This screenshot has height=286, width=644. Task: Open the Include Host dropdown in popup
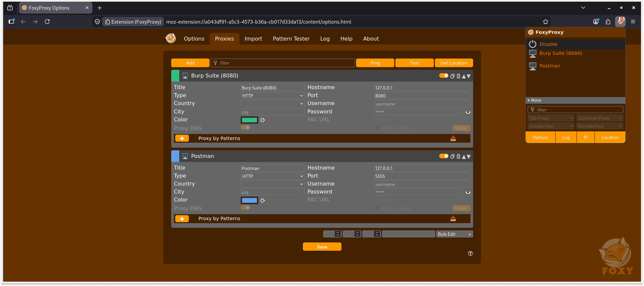(551, 126)
